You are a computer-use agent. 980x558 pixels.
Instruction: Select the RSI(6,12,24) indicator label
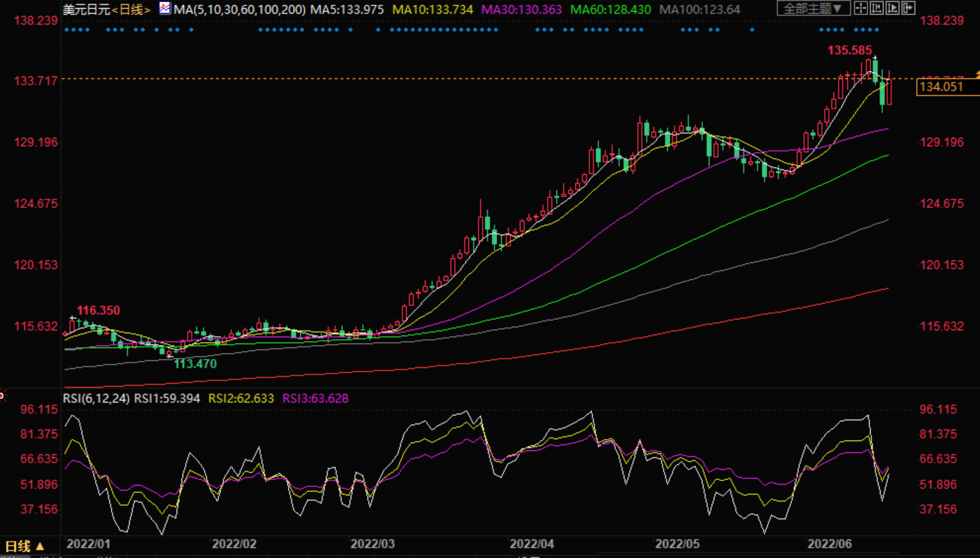pyautogui.click(x=96, y=398)
